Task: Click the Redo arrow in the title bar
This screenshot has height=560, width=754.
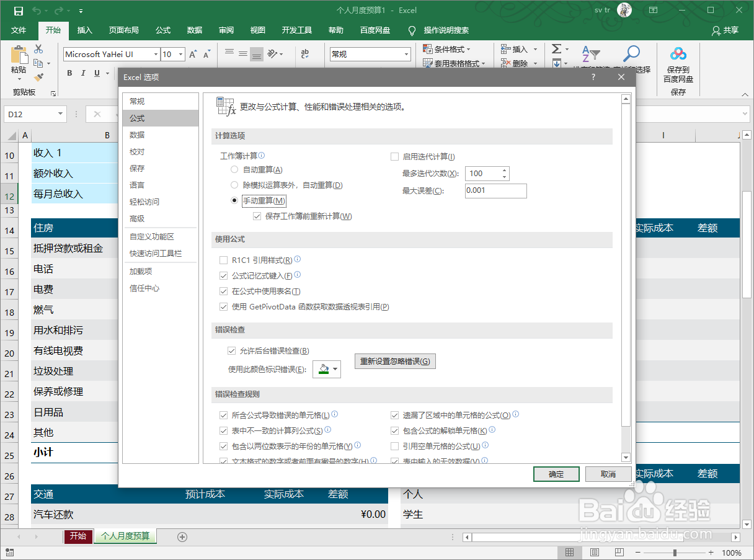Action: 60,11
